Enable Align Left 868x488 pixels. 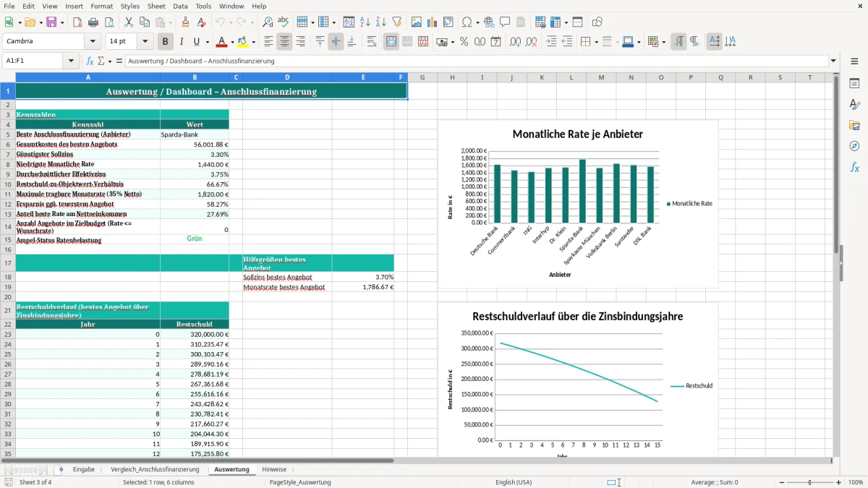coord(268,42)
